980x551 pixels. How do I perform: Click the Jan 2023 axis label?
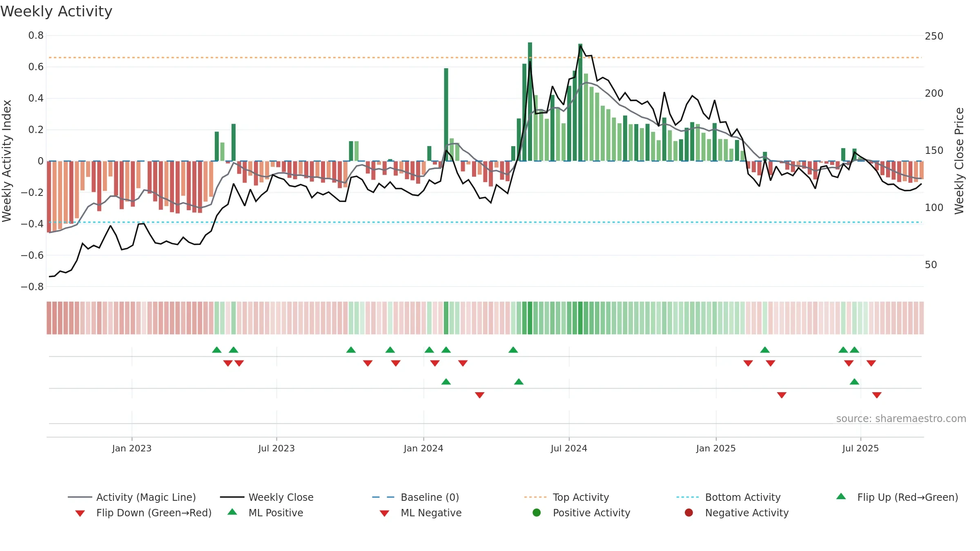pos(132,448)
